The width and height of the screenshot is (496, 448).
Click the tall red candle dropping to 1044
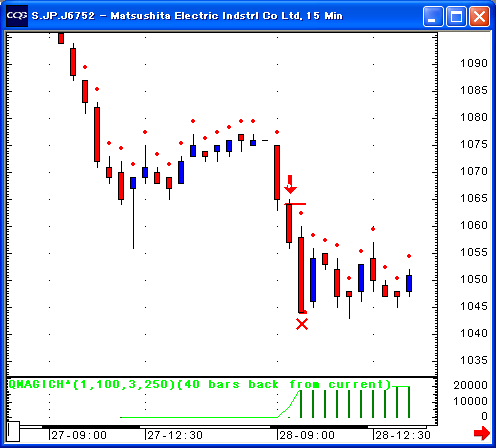301,270
